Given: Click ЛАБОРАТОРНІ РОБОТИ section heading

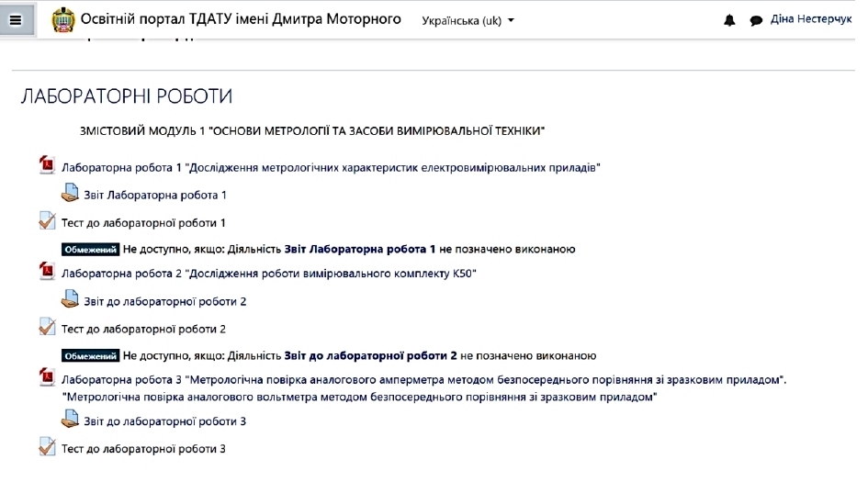Looking at the screenshot, I should [127, 96].
